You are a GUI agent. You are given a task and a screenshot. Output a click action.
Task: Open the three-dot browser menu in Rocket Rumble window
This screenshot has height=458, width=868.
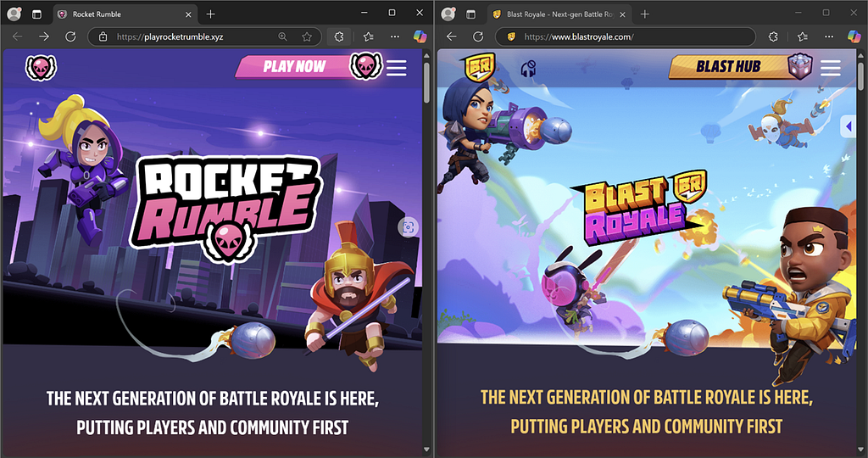click(x=395, y=36)
